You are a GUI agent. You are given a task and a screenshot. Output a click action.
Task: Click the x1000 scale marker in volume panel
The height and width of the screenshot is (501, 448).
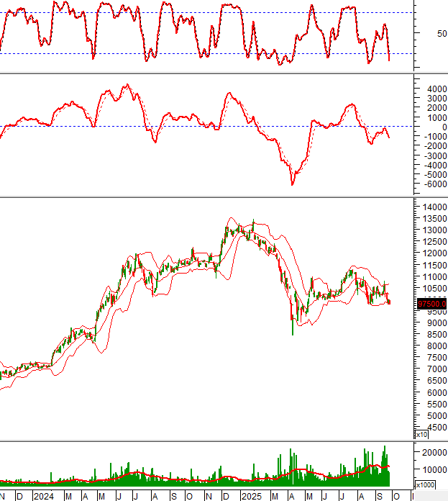425,485
